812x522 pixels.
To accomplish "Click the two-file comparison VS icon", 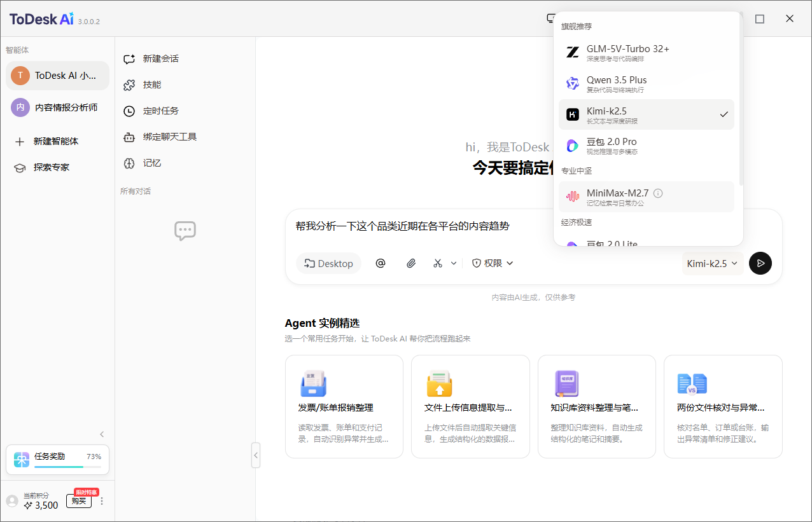I will point(692,384).
